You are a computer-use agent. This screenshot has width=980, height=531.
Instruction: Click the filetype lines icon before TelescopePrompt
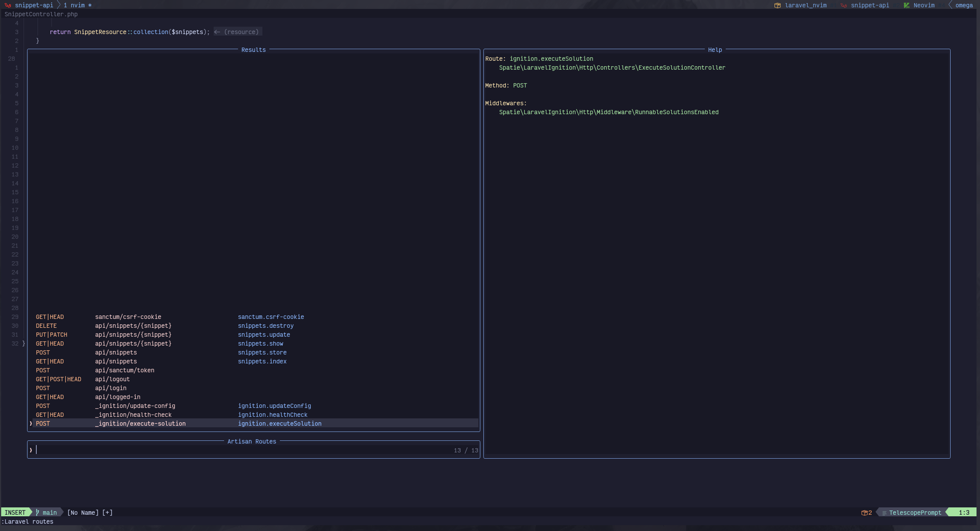884,513
